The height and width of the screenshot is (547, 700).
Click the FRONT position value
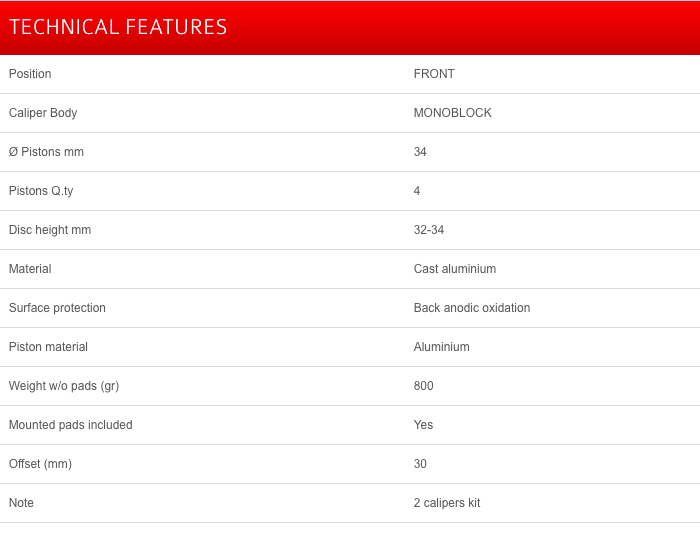(x=434, y=74)
